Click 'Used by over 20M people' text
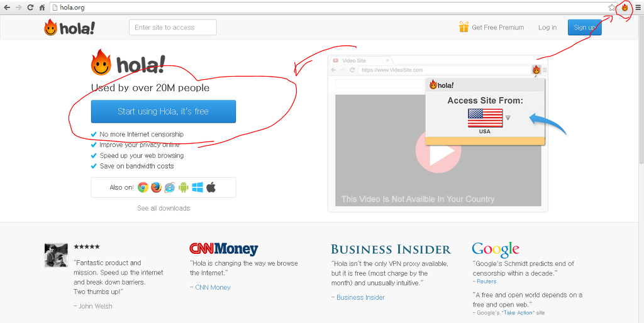Viewport: 644px width, 323px height. tap(150, 88)
